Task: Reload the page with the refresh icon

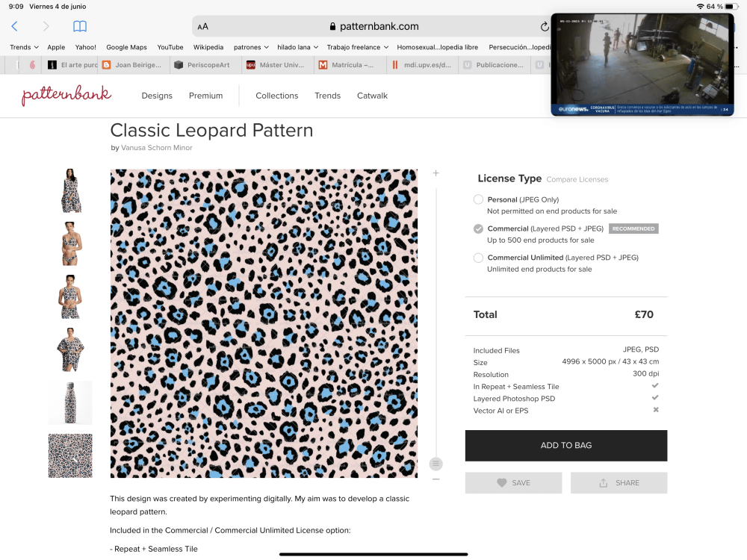Action: (x=545, y=25)
